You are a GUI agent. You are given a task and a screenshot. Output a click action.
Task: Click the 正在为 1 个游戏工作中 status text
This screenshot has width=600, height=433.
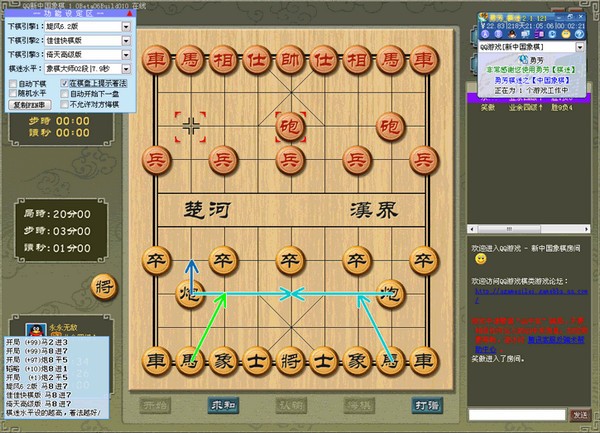pyautogui.click(x=532, y=91)
